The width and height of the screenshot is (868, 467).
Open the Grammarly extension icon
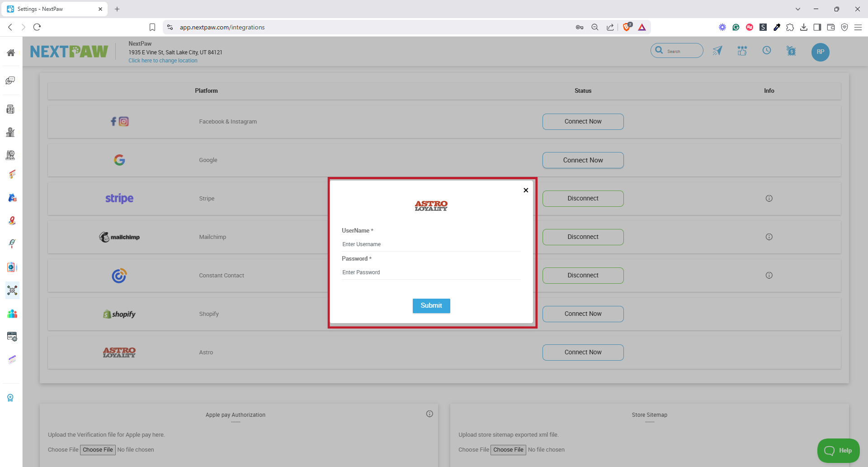point(736,27)
